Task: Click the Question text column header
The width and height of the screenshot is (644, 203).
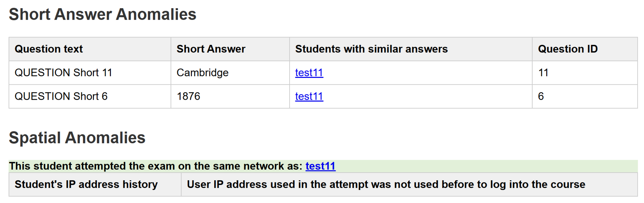Action: pyautogui.click(x=49, y=49)
